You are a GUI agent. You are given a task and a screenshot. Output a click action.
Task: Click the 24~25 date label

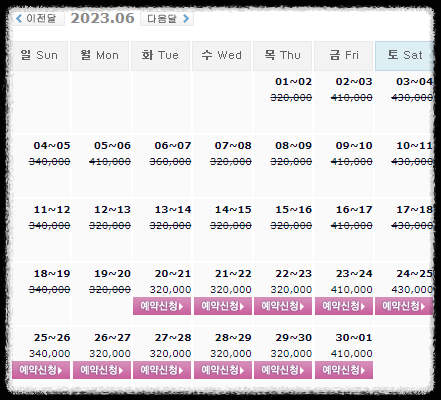tap(414, 274)
